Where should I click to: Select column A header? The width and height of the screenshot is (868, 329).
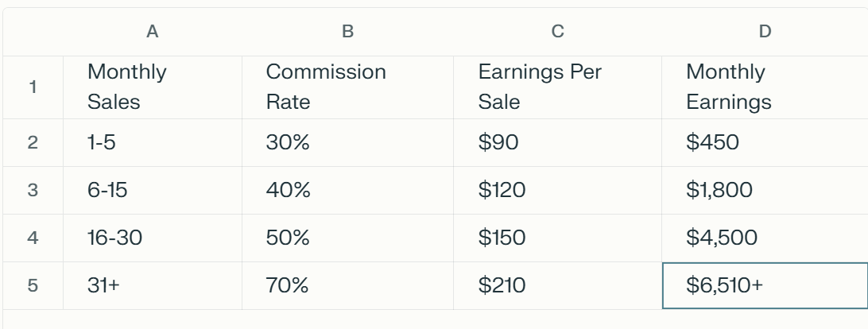[153, 32]
